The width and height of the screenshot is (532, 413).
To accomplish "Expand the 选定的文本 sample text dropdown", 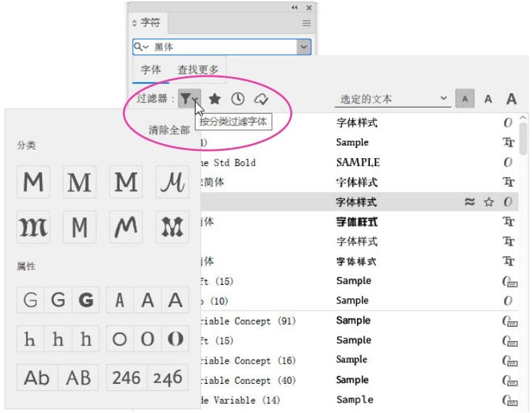I will click(x=444, y=99).
